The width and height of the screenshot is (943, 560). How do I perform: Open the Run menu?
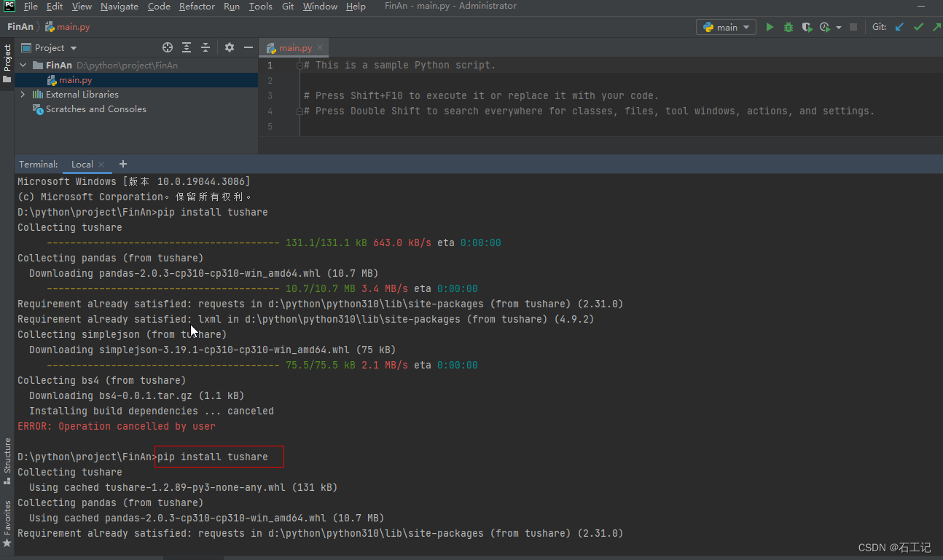pos(232,7)
